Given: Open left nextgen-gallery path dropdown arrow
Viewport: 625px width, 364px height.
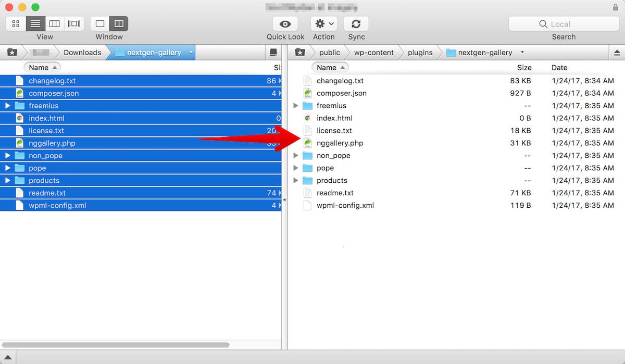Looking at the screenshot, I should pos(191,52).
